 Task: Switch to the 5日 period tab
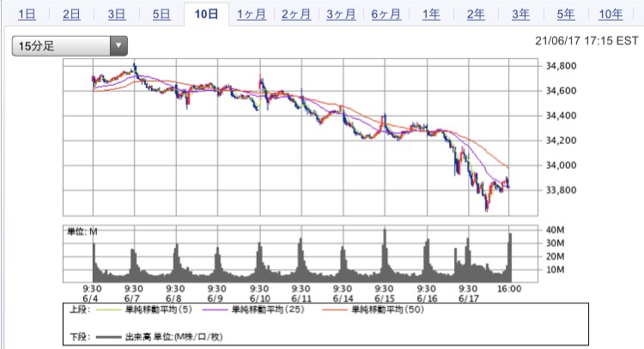click(x=161, y=15)
